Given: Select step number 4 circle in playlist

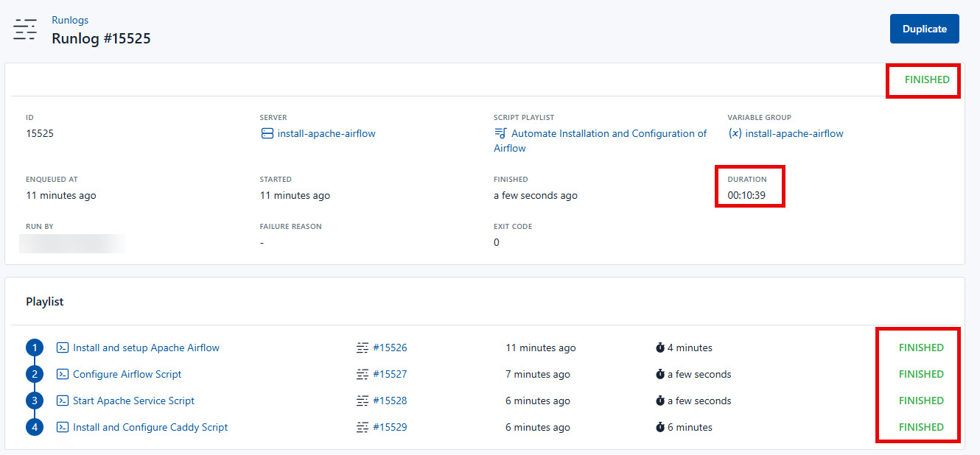Looking at the screenshot, I should [x=35, y=427].
